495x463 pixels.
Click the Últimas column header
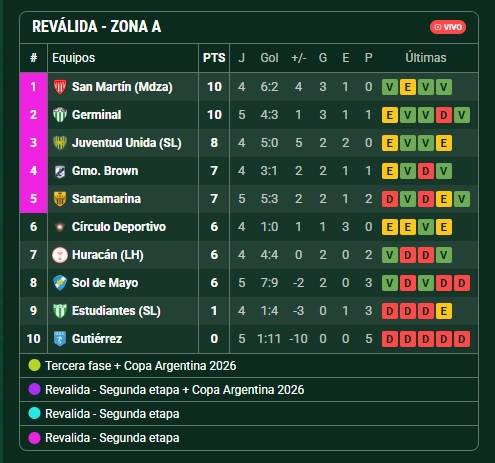tap(426, 58)
